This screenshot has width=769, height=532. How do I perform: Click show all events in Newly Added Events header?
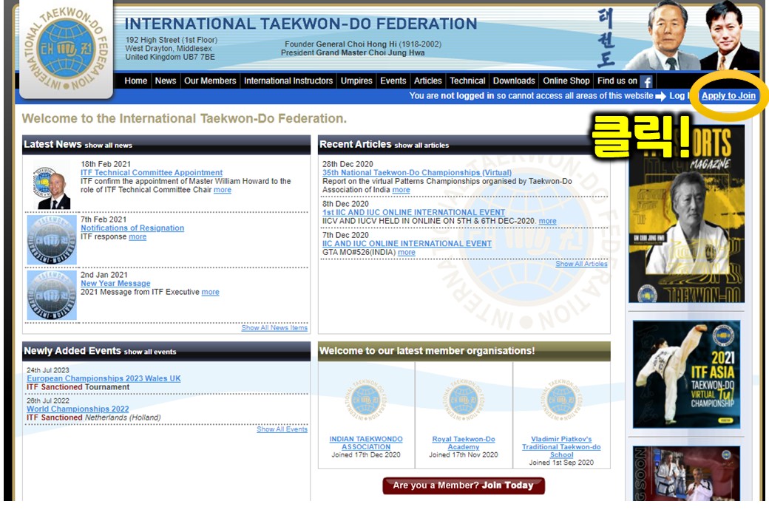[150, 352]
